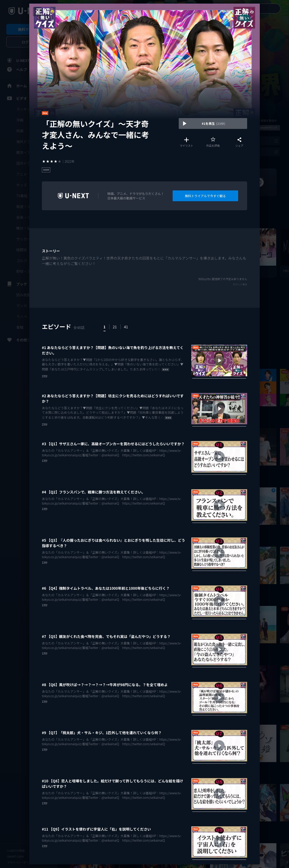
Task: Open episode title #11 【Q9】イラストを使わずに
Action: click(x=96, y=829)
